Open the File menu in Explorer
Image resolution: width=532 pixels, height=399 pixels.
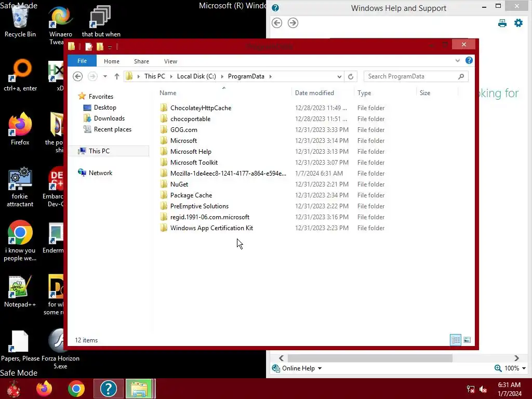[x=82, y=61]
